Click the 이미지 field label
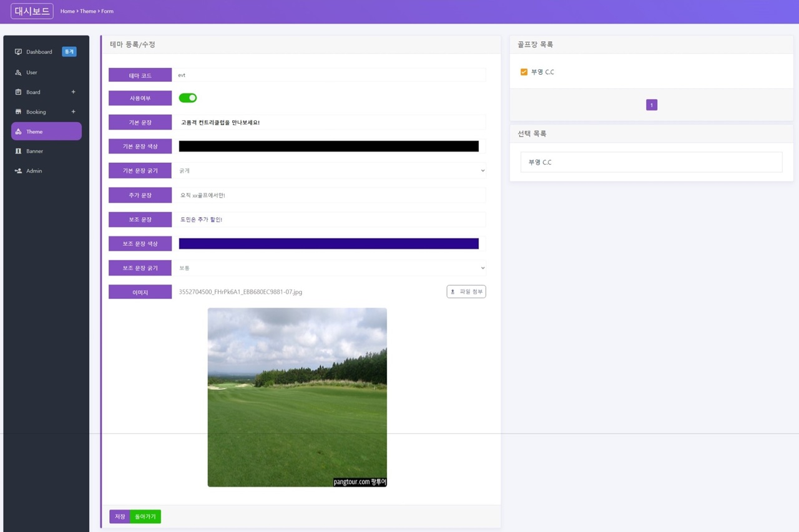The height and width of the screenshot is (532, 799). click(x=140, y=292)
